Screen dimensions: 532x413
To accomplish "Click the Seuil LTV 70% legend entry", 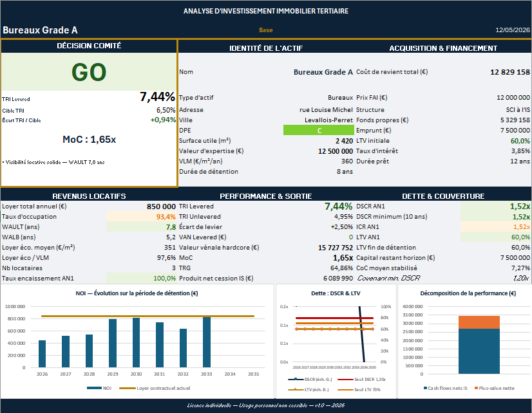I will point(359,390).
